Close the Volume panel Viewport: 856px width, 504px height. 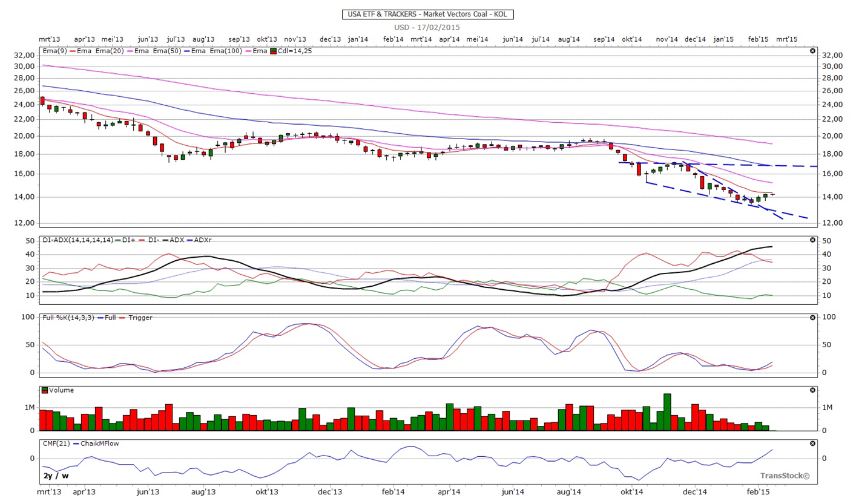812,390
